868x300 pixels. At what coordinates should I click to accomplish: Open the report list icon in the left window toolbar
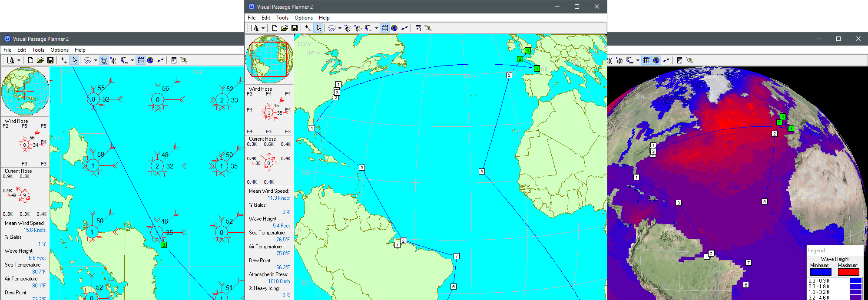[x=174, y=60]
